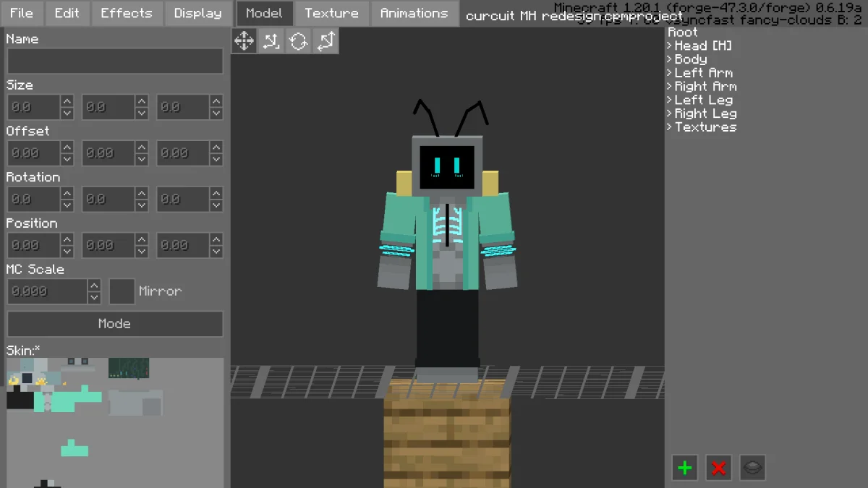The height and width of the screenshot is (488, 868).
Task: Click the third Position input field
Action: tap(183, 246)
